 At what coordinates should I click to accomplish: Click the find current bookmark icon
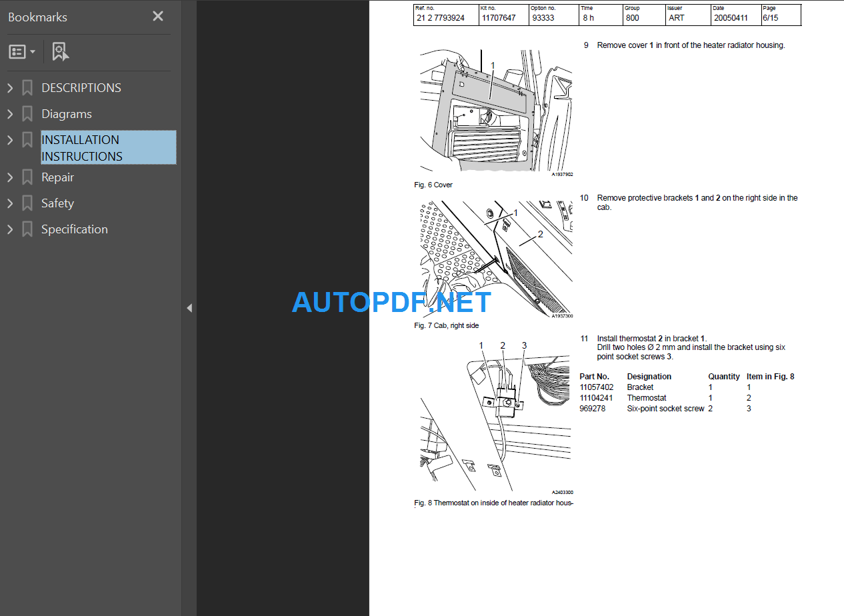pos(60,51)
